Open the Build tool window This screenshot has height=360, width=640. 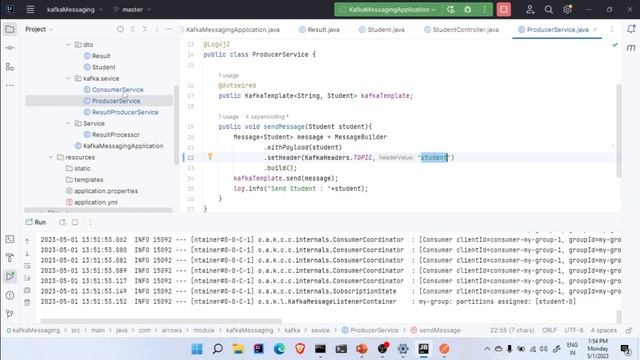coord(10,258)
